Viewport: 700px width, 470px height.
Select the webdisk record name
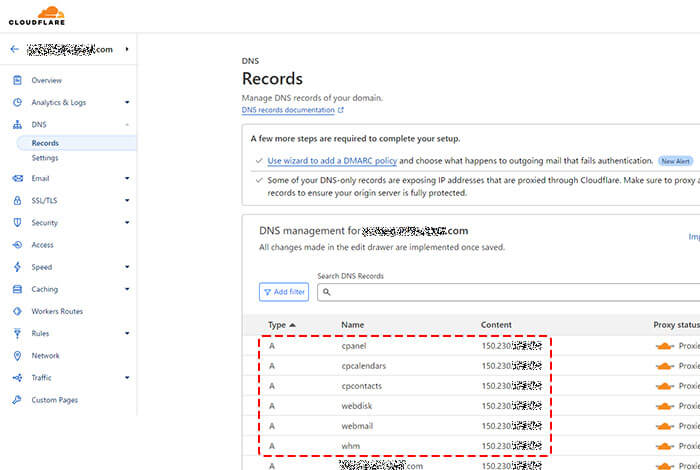point(357,406)
